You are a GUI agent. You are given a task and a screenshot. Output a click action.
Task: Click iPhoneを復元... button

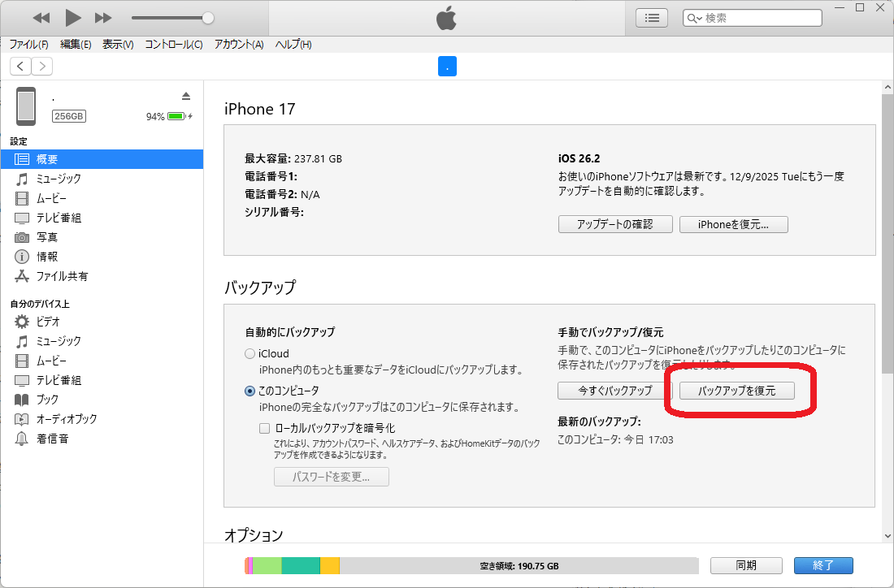pyautogui.click(x=733, y=224)
